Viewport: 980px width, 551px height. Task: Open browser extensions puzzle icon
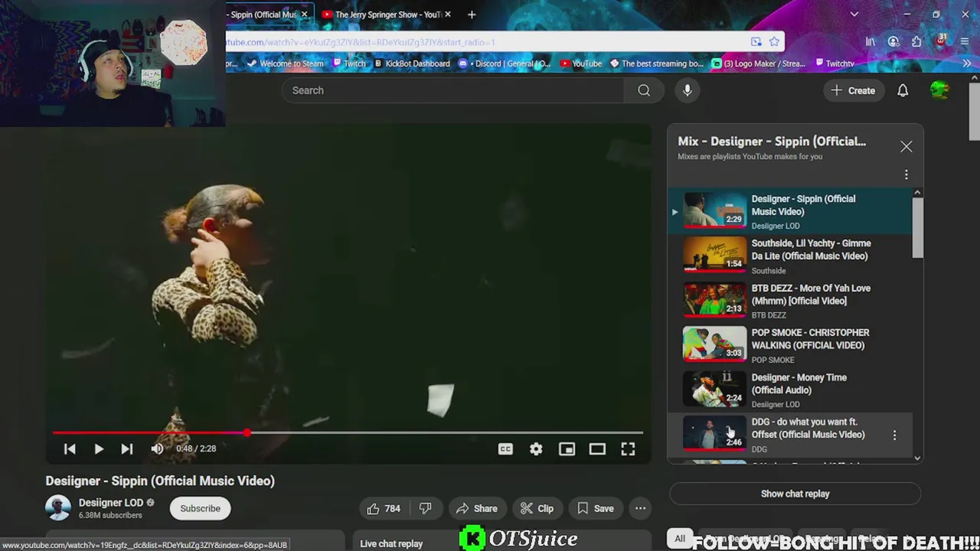[916, 42]
